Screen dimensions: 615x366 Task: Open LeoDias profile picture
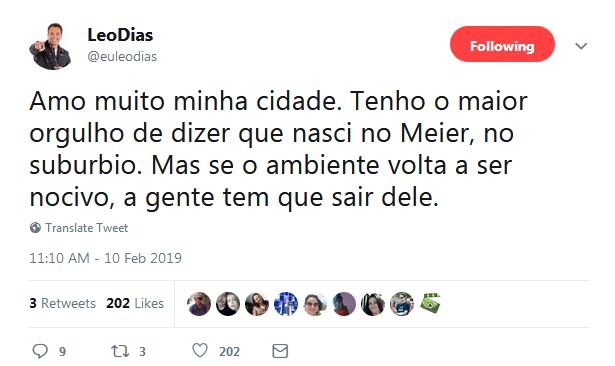(50, 47)
